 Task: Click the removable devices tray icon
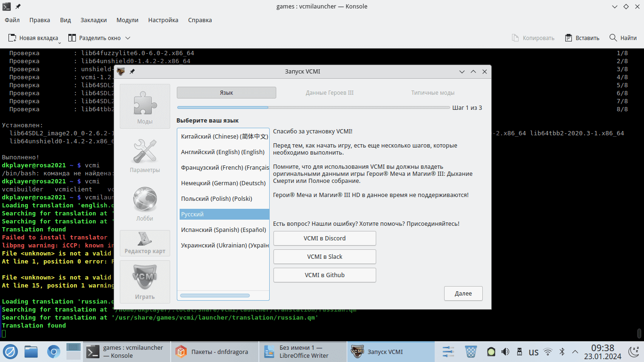tap(520, 352)
